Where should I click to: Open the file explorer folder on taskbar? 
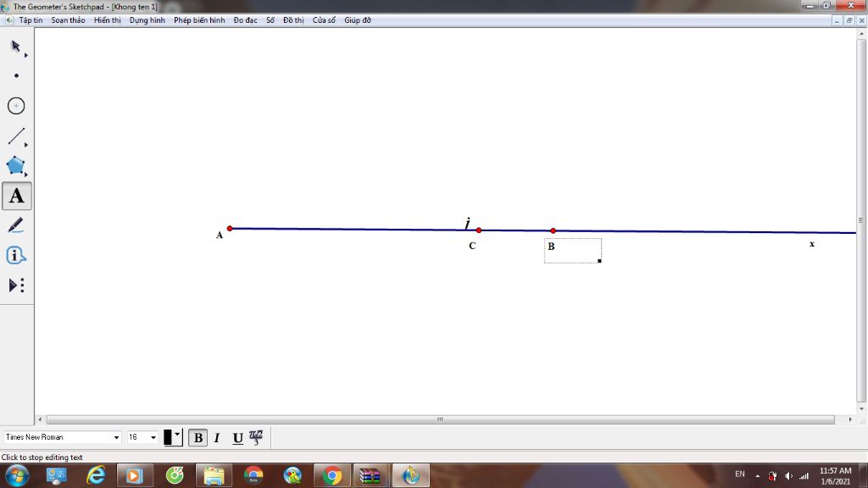click(x=214, y=475)
